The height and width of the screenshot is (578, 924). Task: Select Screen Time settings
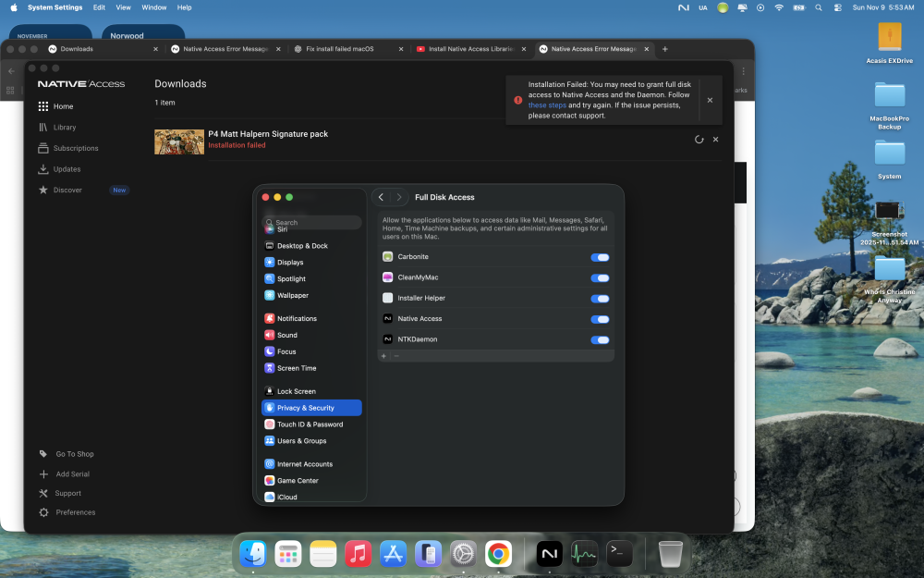(x=311, y=368)
